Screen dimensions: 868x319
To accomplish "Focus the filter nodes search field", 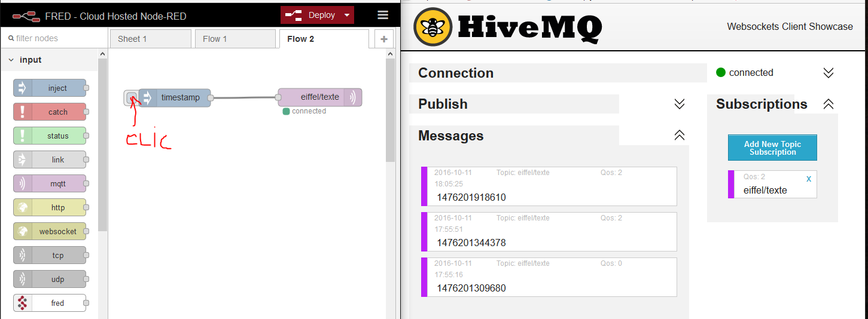I will 54,38.
